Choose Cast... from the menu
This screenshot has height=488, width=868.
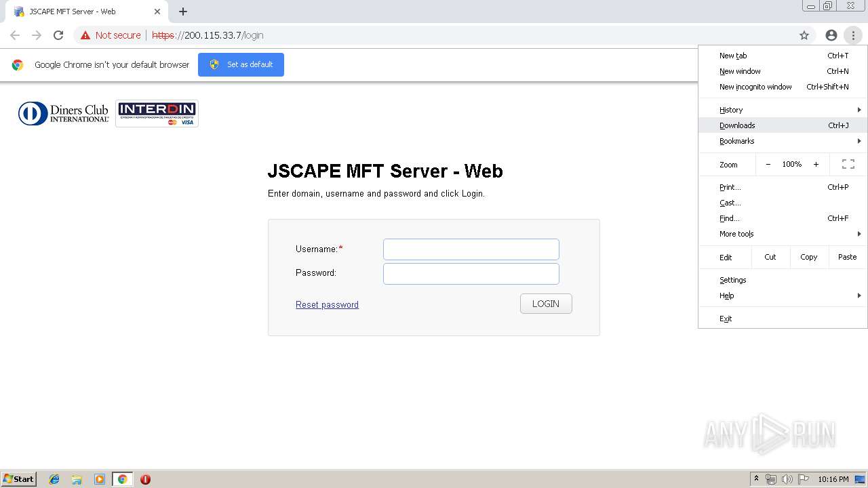(783, 203)
